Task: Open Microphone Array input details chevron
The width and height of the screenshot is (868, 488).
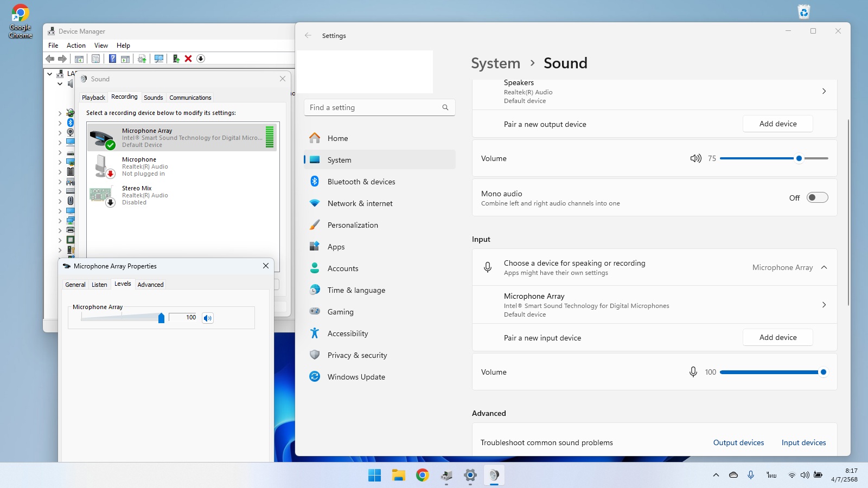Action: 824,305
